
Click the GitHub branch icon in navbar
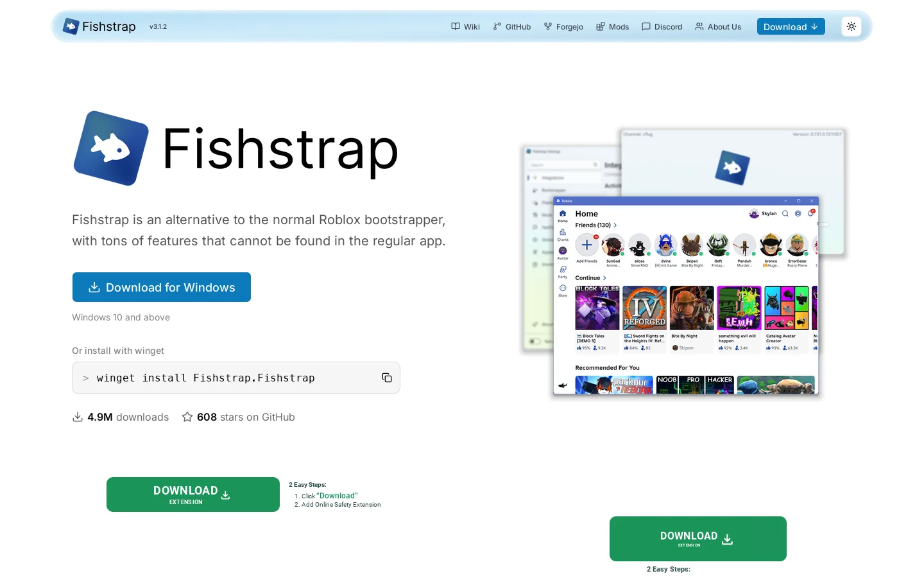(497, 26)
